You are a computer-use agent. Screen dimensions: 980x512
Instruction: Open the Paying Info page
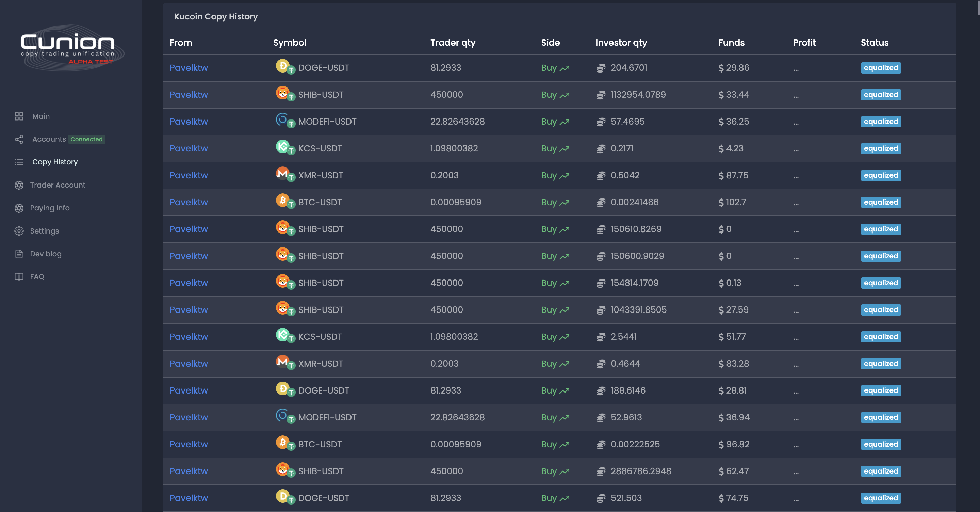click(50, 208)
